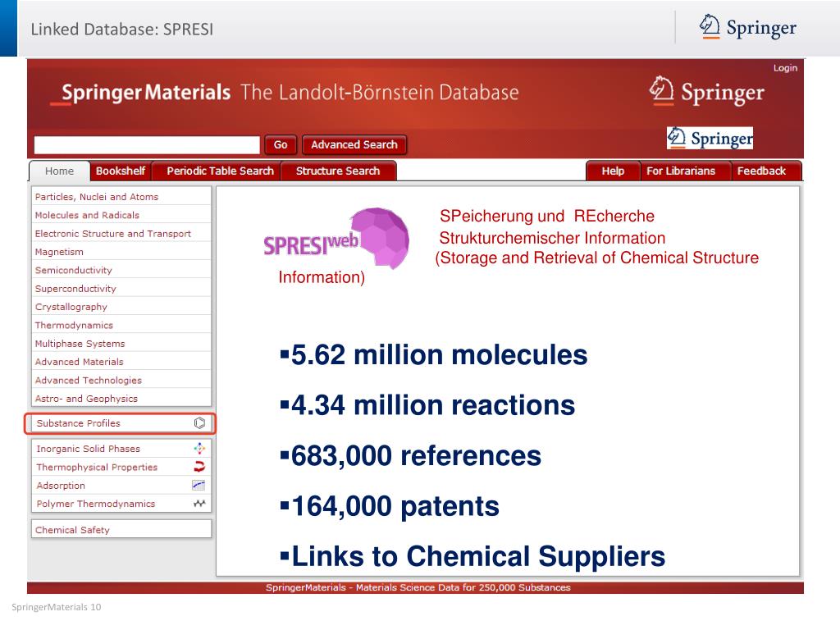Click the Adsorption graph icon
The height and width of the screenshot is (630, 840).
tap(199, 486)
